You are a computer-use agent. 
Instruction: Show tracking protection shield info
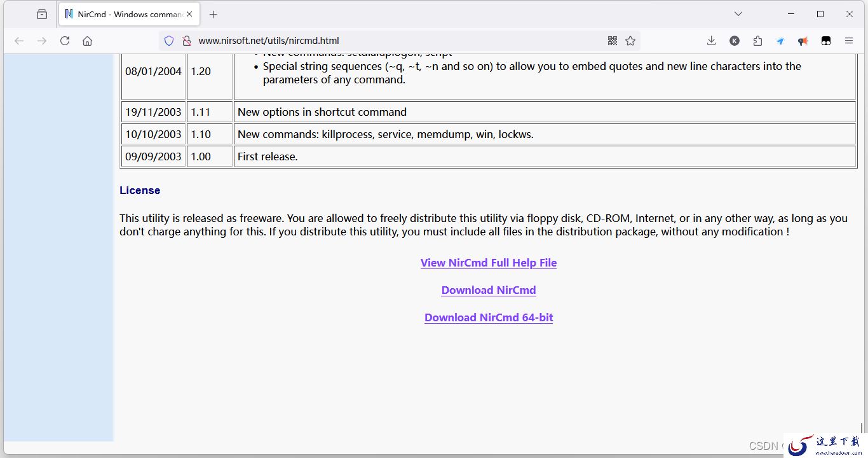(x=169, y=41)
